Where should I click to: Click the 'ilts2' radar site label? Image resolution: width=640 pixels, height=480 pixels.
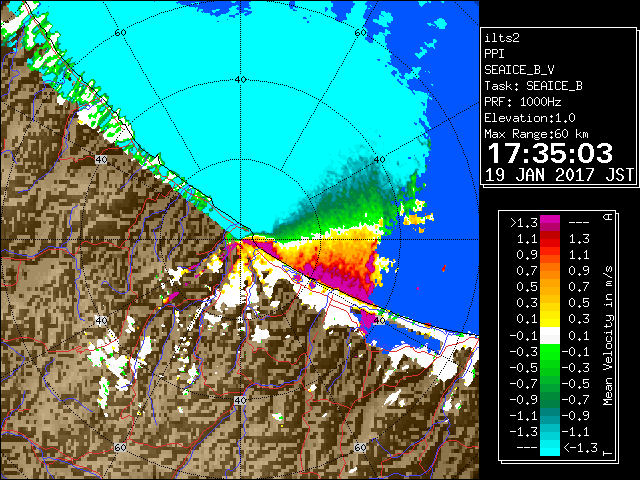click(x=502, y=38)
